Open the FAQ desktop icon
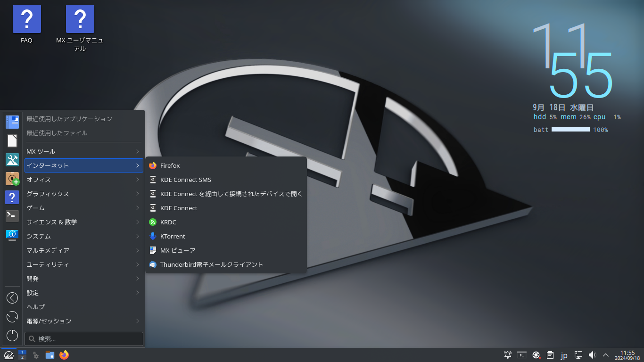 [27, 25]
